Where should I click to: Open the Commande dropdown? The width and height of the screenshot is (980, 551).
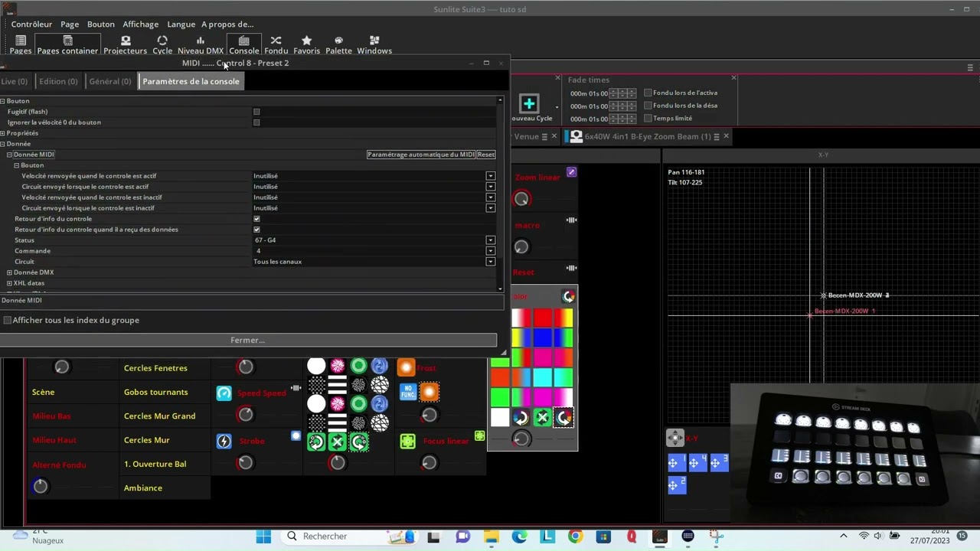[x=491, y=251]
